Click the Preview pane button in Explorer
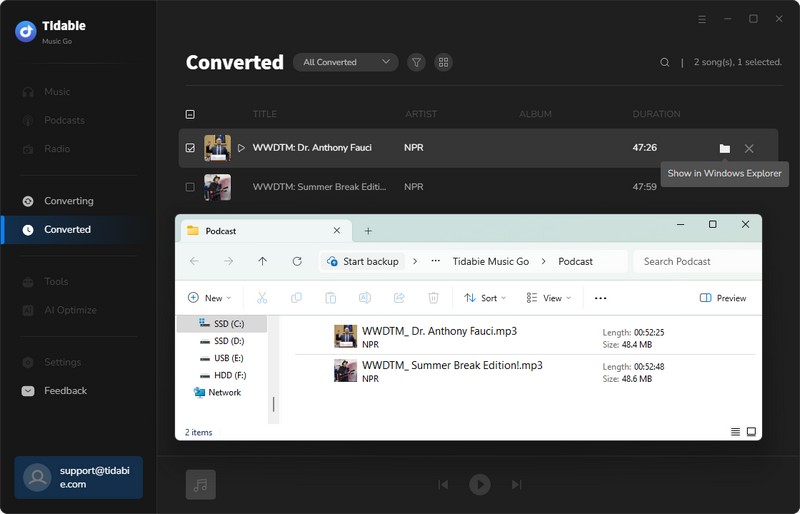This screenshot has width=800, height=514. 723,298
